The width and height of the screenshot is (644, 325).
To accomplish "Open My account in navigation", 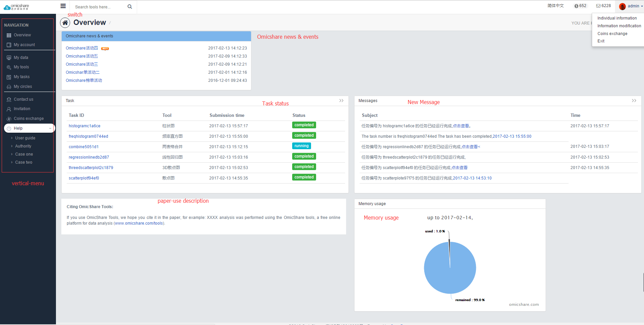I will pos(24,45).
